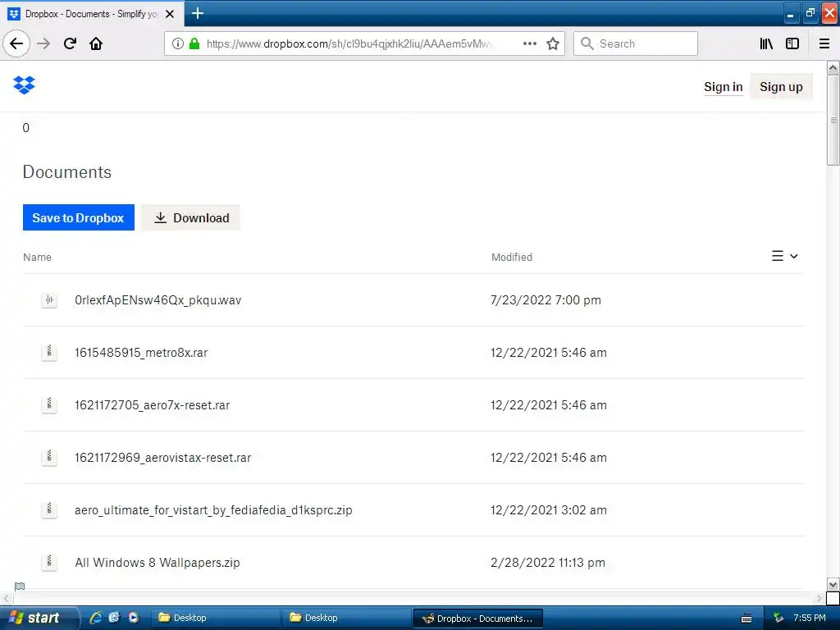Open the Library bookshelf icon
The height and width of the screenshot is (630, 840).
767,43
